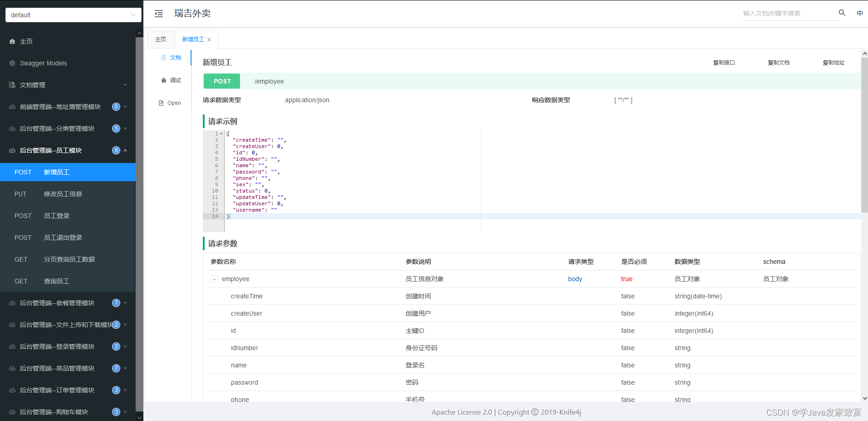Collapse the 后台管理端--员工模块 chevron

point(125,150)
